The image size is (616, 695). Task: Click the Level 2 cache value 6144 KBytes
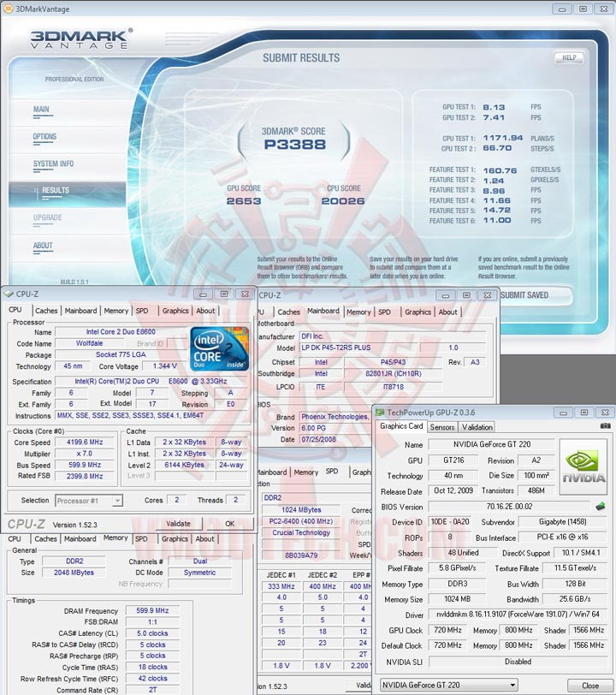[x=184, y=465]
